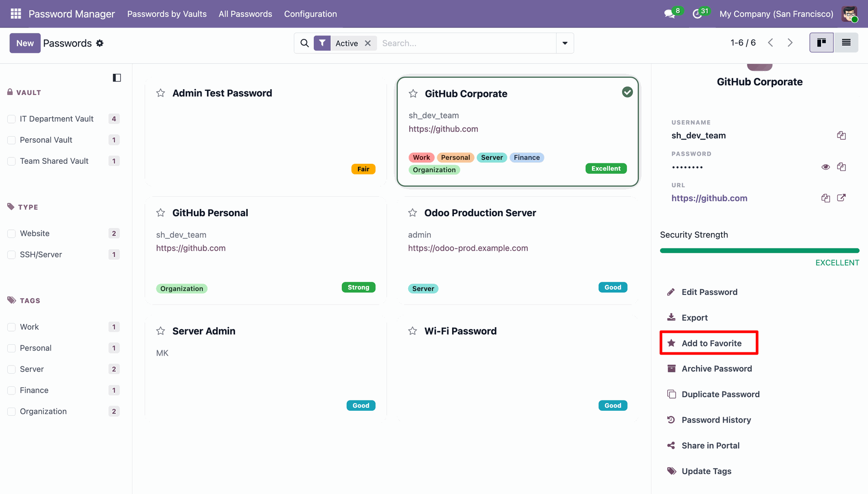The width and height of the screenshot is (868, 494).
Task: Star the Odoo Production Server card
Action: coord(412,213)
